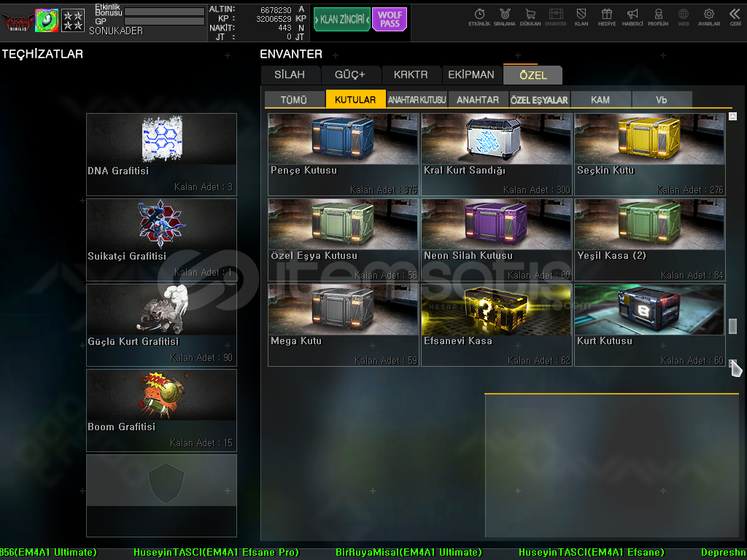Open the Dükkan shop cart icon

530,17
